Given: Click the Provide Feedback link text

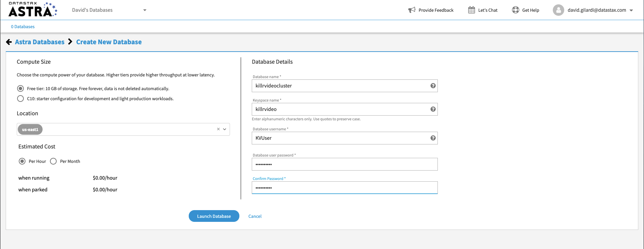Looking at the screenshot, I should coord(436,10).
